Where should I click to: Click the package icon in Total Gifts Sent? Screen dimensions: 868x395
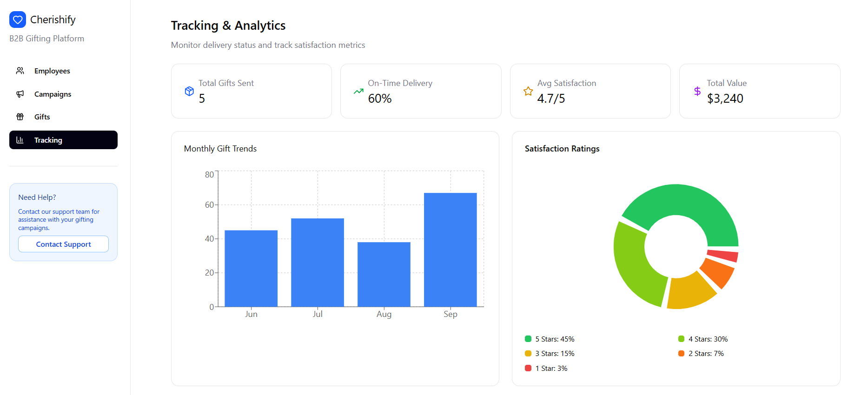[189, 91]
